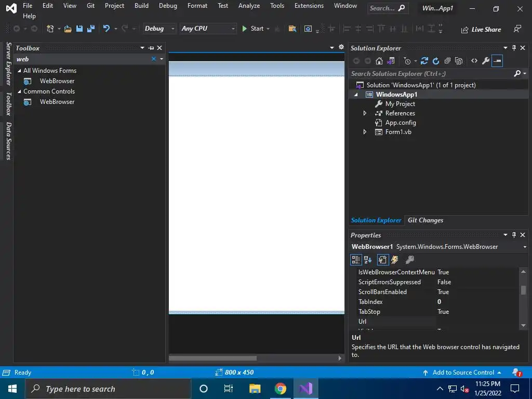The width and height of the screenshot is (532, 399).
Task: Toggle the Properties page button in the Properties panel
Action: click(383, 260)
